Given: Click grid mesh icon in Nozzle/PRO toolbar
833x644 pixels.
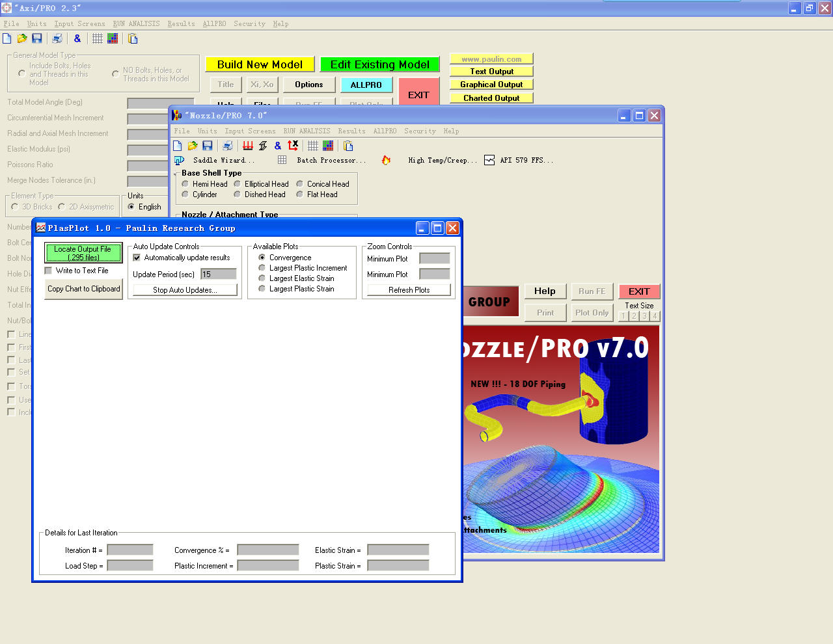Looking at the screenshot, I should coord(313,146).
